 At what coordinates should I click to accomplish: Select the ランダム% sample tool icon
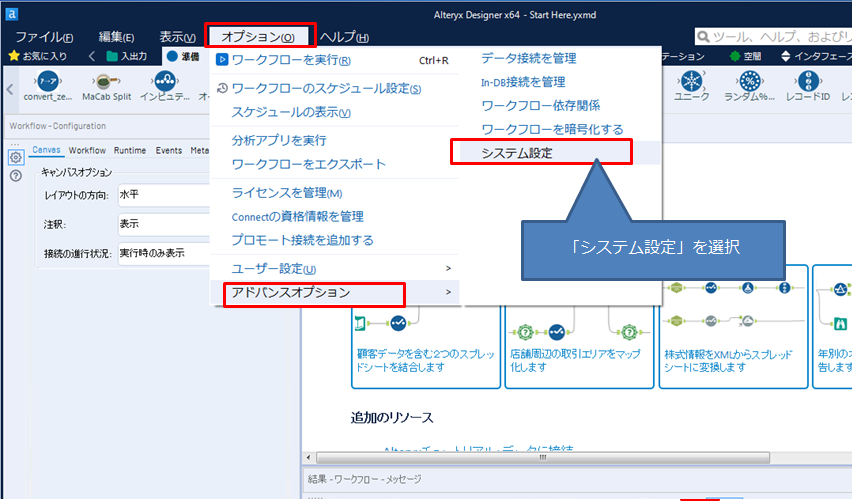click(x=750, y=81)
